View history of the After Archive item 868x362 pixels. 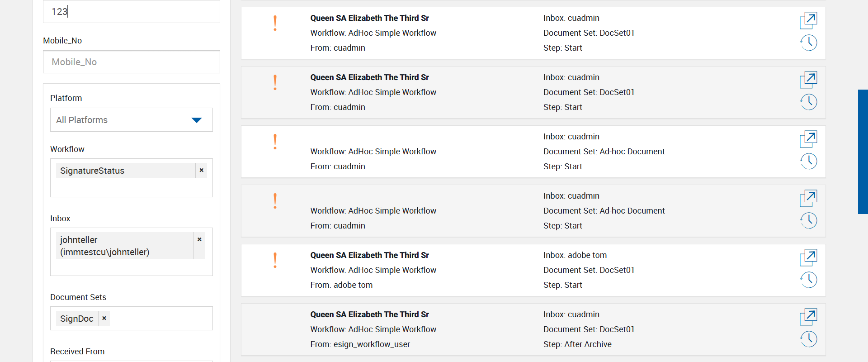[808, 339]
